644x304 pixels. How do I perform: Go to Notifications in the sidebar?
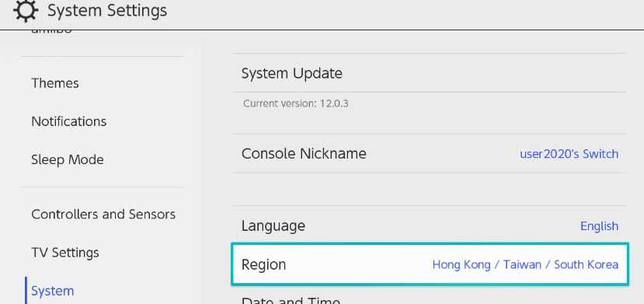click(x=69, y=121)
